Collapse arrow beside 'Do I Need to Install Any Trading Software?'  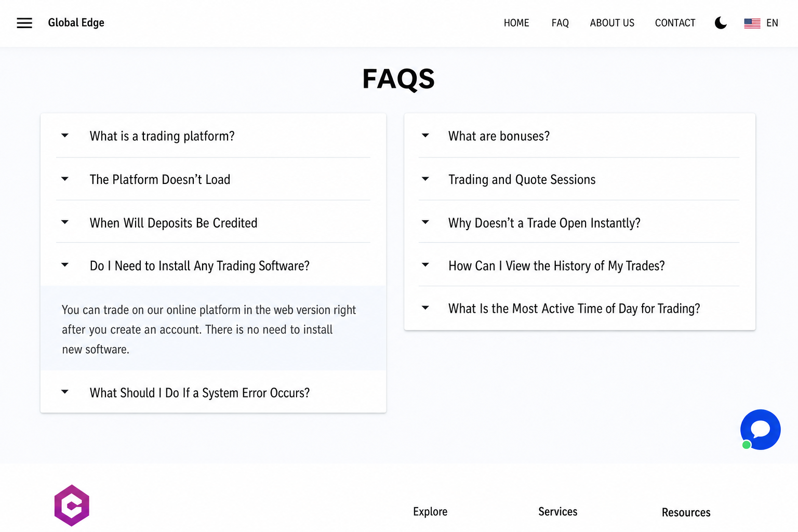(x=65, y=265)
